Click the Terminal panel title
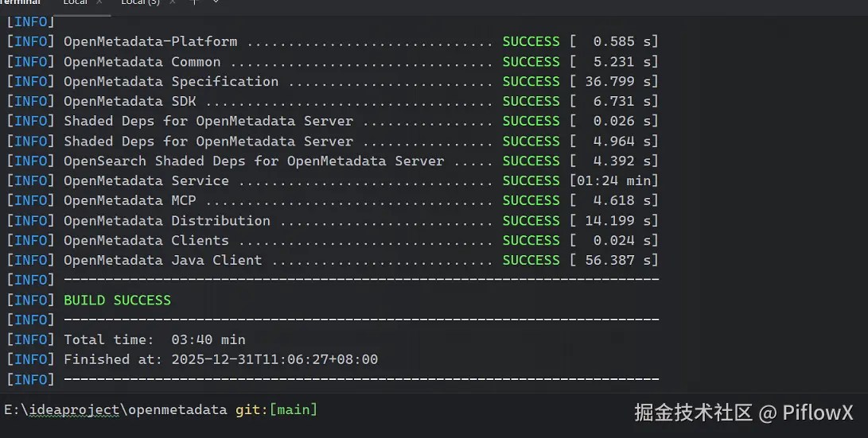This screenshot has height=438, width=868. click(20, 3)
